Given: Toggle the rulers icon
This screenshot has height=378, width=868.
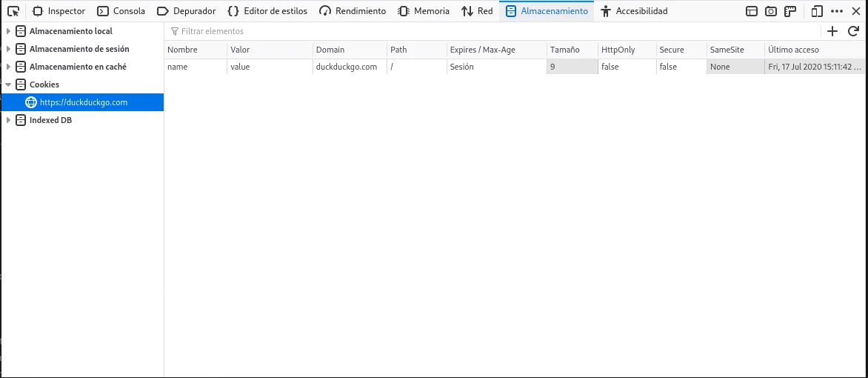Looking at the screenshot, I should 790,11.
